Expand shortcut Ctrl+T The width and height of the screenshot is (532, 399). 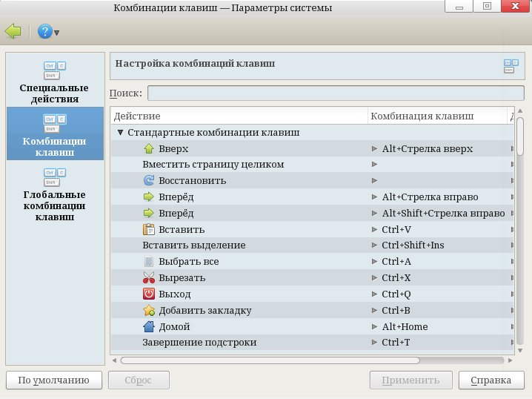point(374,342)
